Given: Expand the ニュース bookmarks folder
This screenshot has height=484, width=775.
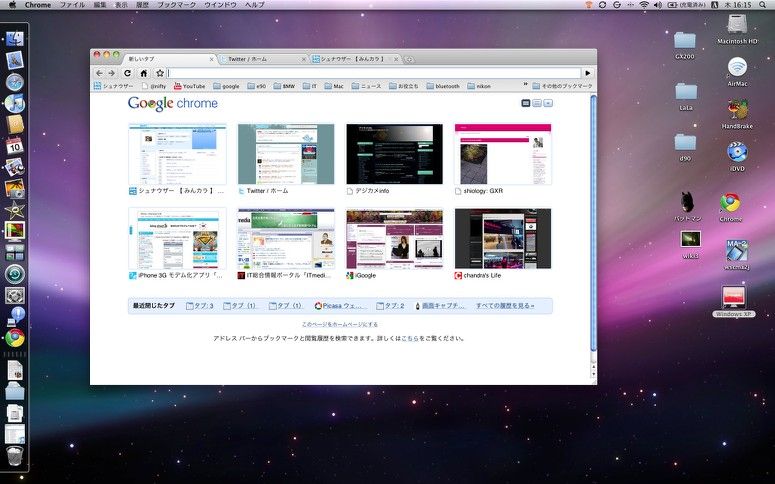Looking at the screenshot, I should (367, 86).
